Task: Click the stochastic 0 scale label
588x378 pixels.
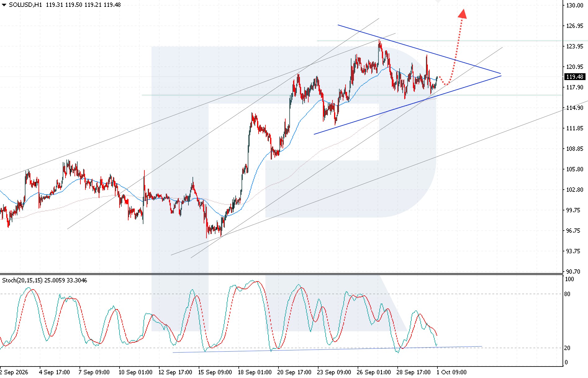Action: pos(566,362)
